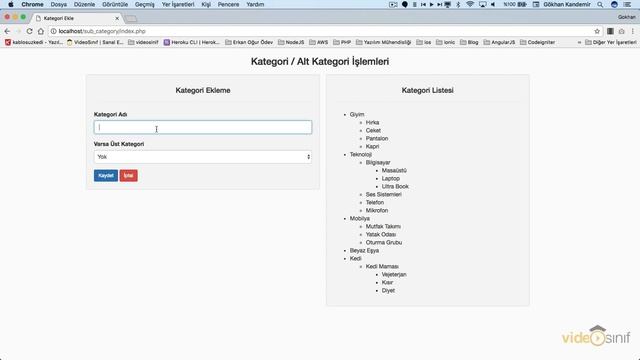The width and height of the screenshot is (640, 360).
Task: Open the Gökhan Kandemir user menu
Action: (x=567, y=4)
